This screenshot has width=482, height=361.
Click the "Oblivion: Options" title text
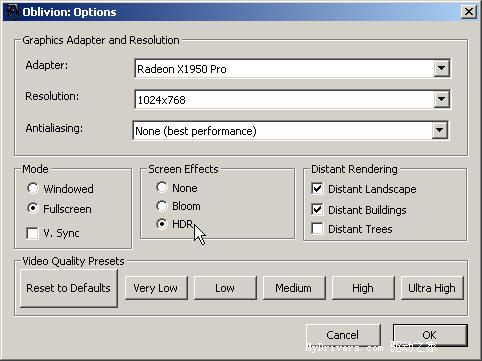tap(69, 12)
